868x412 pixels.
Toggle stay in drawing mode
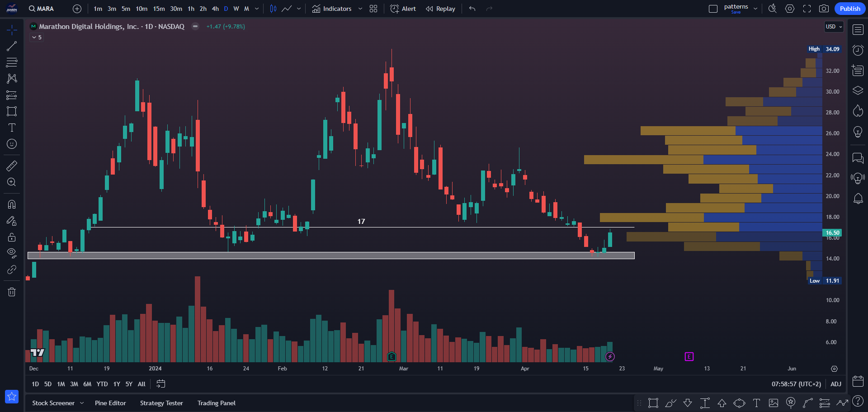pos(12,221)
